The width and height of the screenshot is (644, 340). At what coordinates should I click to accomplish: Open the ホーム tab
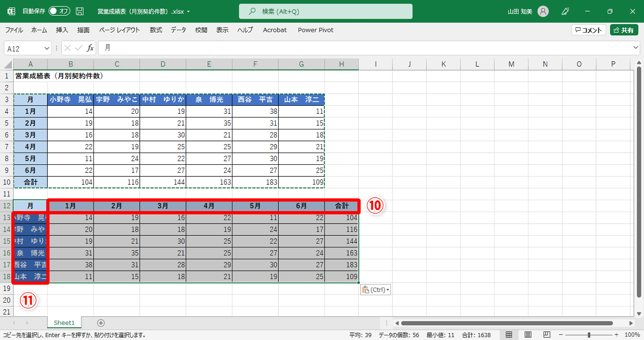pyautogui.click(x=39, y=30)
